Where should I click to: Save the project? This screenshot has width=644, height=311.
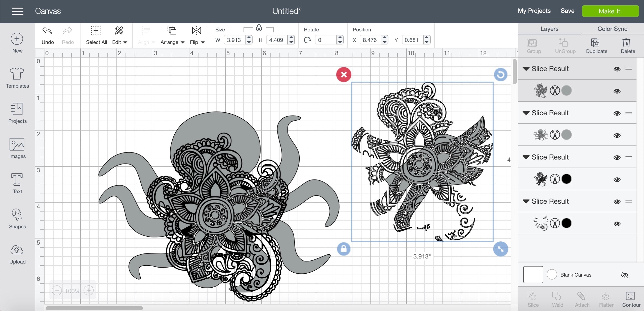[x=567, y=11]
